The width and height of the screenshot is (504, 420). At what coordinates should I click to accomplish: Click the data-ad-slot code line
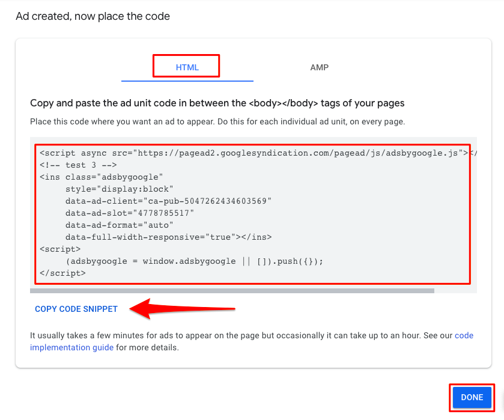[130, 213]
